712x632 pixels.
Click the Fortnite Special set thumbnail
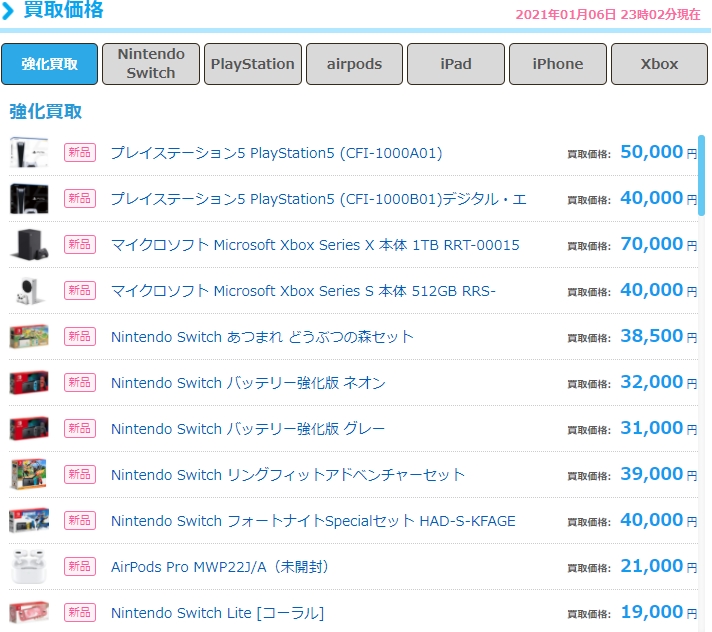29,520
